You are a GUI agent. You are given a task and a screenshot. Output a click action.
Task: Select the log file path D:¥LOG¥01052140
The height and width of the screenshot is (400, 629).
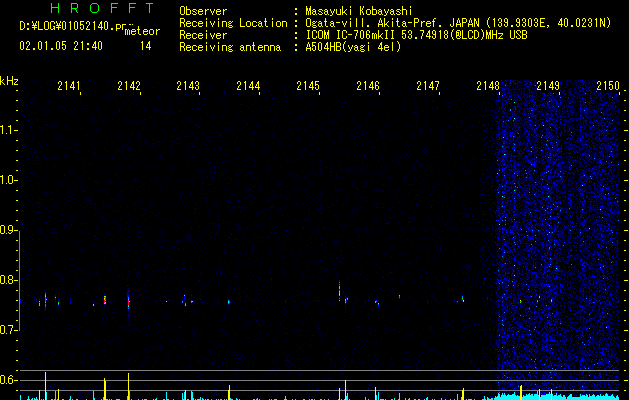click(72, 26)
